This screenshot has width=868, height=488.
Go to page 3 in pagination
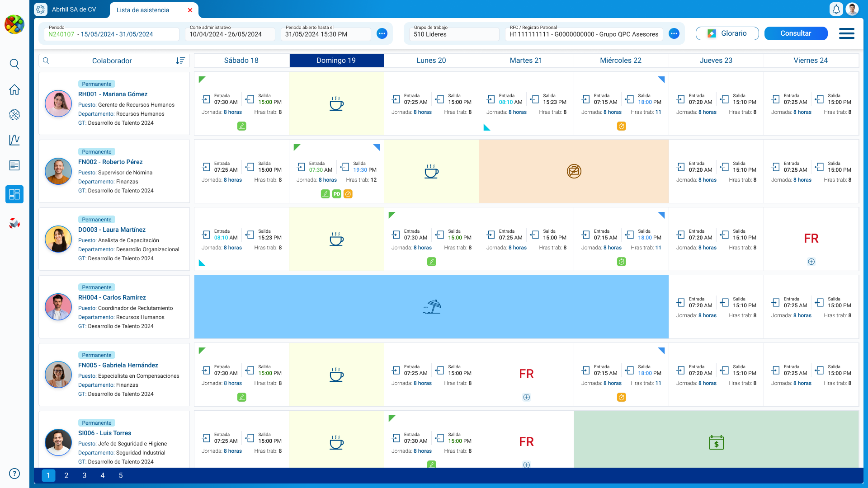[x=85, y=475]
